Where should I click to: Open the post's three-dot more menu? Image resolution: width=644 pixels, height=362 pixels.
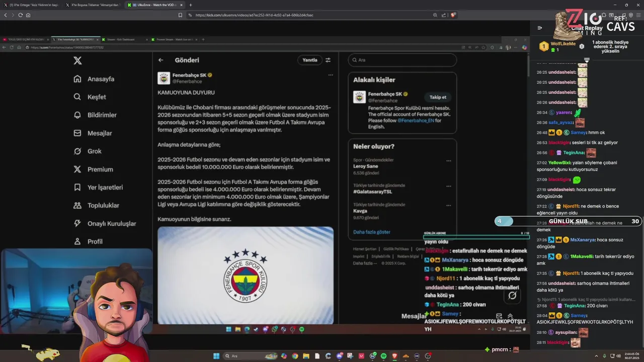click(331, 75)
